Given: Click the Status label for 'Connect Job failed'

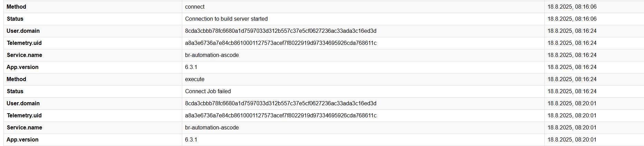Looking at the screenshot, I should pyautogui.click(x=15, y=91).
